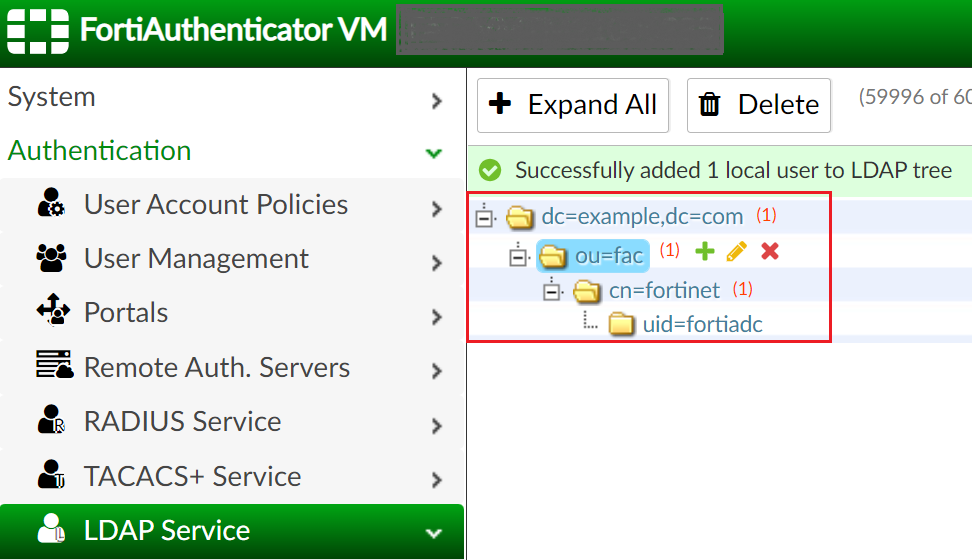Click the green success checkmark icon
972x560 pixels.
(490, 171)
